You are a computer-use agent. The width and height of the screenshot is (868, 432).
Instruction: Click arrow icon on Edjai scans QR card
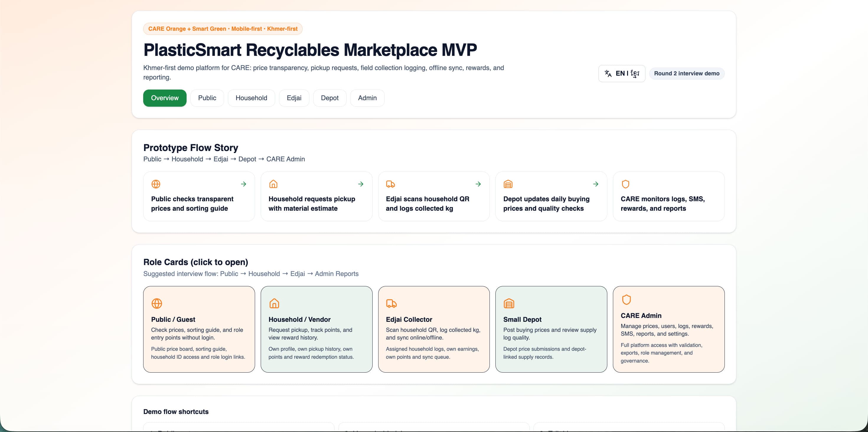click(x=478, y=184)
